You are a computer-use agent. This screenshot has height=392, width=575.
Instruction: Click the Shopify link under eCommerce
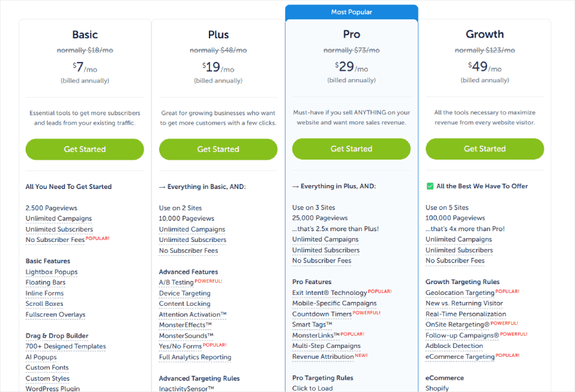pyautogui.click(x=437, y=388)
